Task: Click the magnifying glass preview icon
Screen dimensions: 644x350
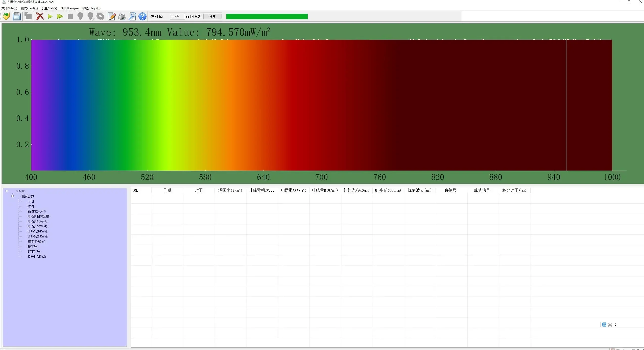Action: pyautogui.click(x=132, y=16)
